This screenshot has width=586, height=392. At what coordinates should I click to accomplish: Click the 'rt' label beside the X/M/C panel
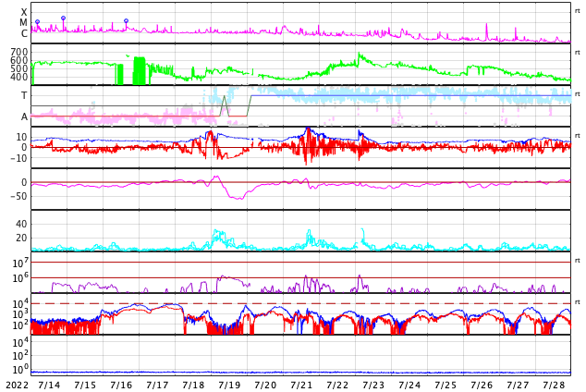tap(577, 11)
